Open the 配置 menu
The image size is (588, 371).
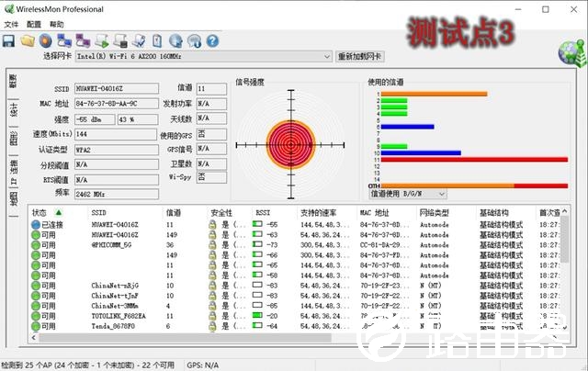pyautogui.click(x=34, y=25)
